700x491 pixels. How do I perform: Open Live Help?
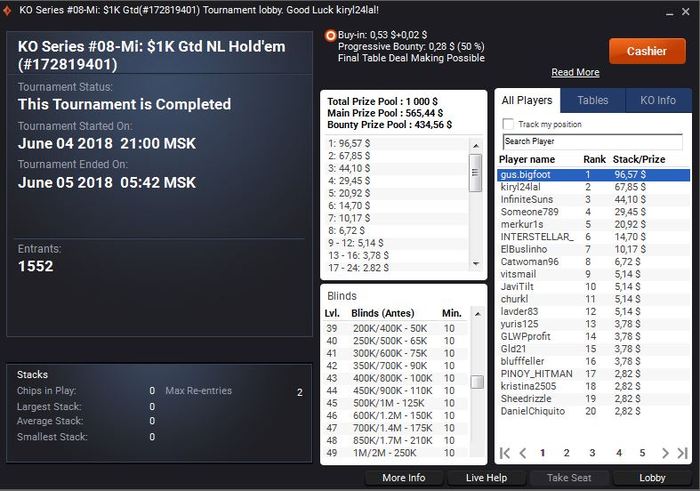487,478
